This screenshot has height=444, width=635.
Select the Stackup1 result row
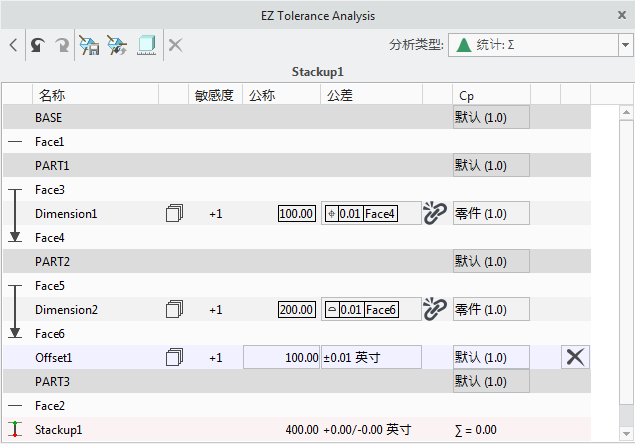(58, 430)
